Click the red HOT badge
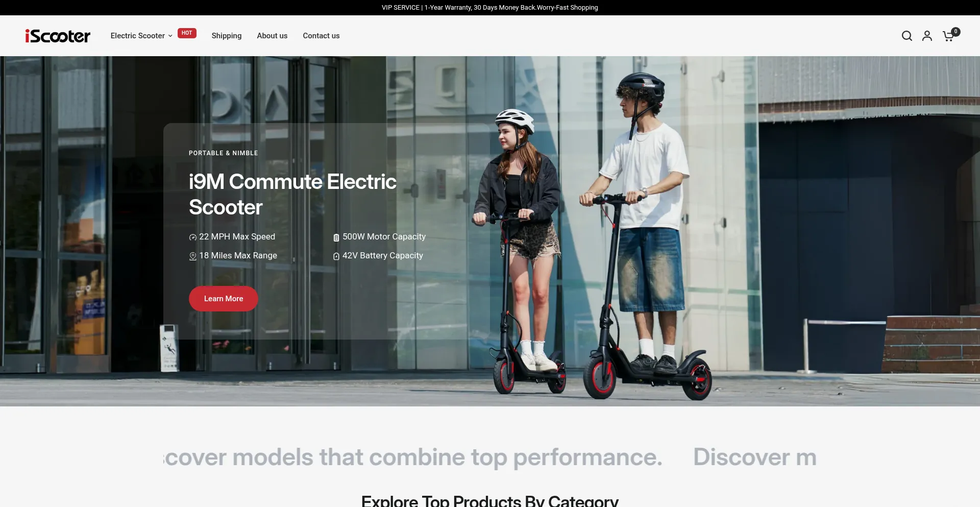The image size is (980, 507). point(187,33)
